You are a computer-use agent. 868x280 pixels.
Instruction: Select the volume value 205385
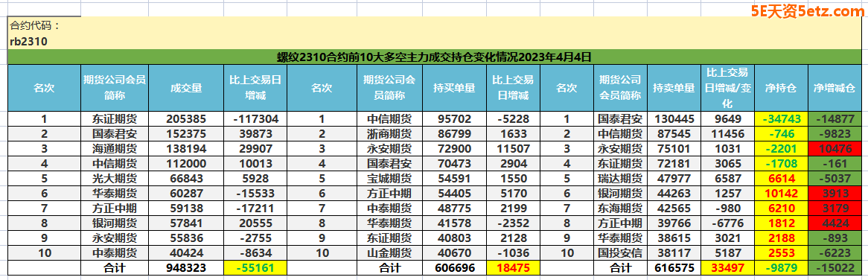[x=186, y=119]
